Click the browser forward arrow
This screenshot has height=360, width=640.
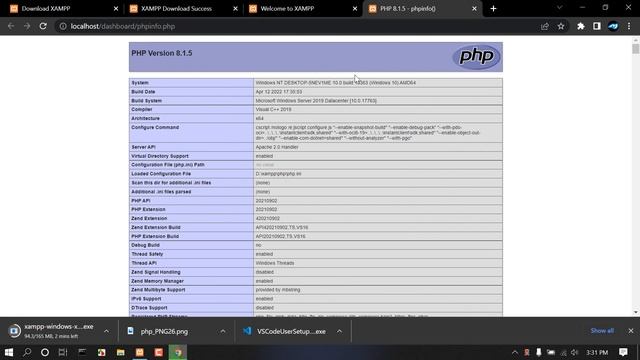[x=27, y=26]
